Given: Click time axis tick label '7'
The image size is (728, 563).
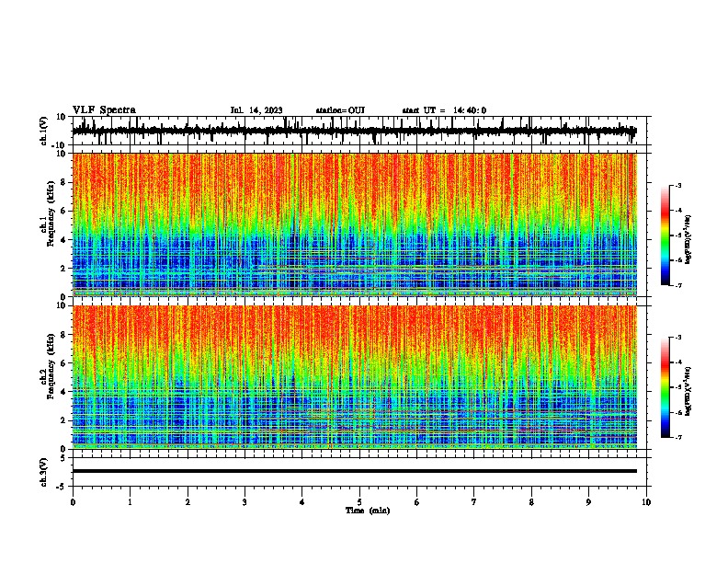Looking at the screenshot, I should [x=474, y=502].
